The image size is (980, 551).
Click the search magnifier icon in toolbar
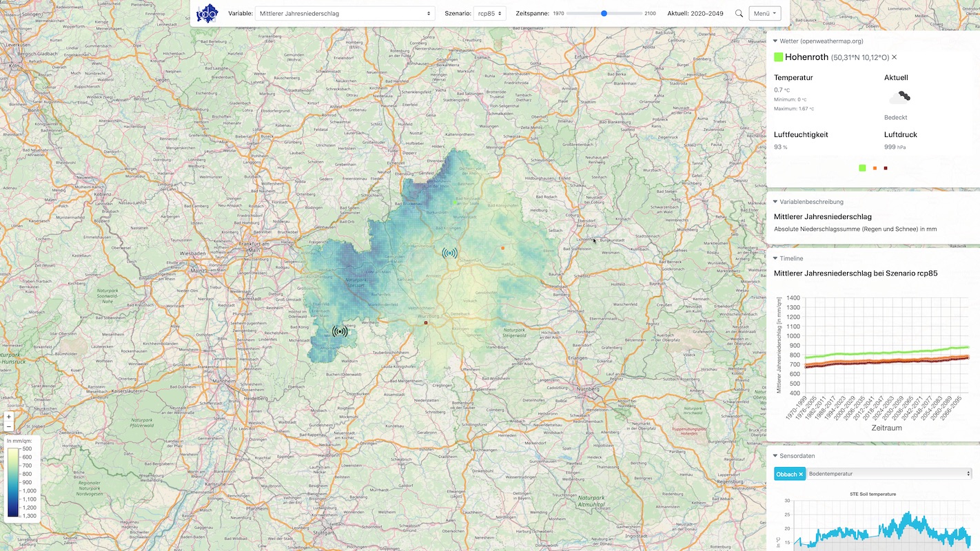(739, 13)
